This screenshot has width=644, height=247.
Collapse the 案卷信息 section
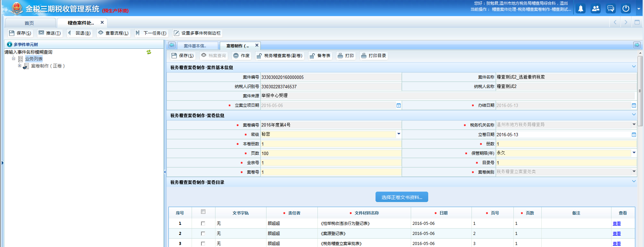click(x=634, y=114)
